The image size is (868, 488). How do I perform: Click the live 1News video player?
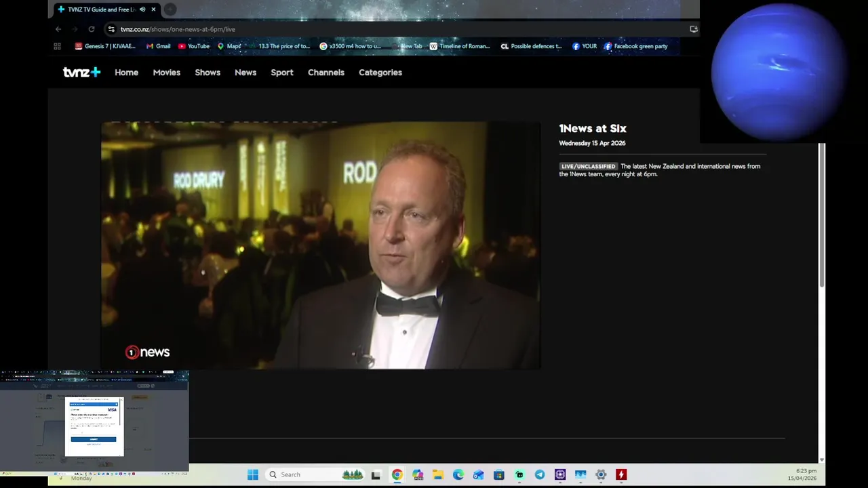click(x=321, y=245)
